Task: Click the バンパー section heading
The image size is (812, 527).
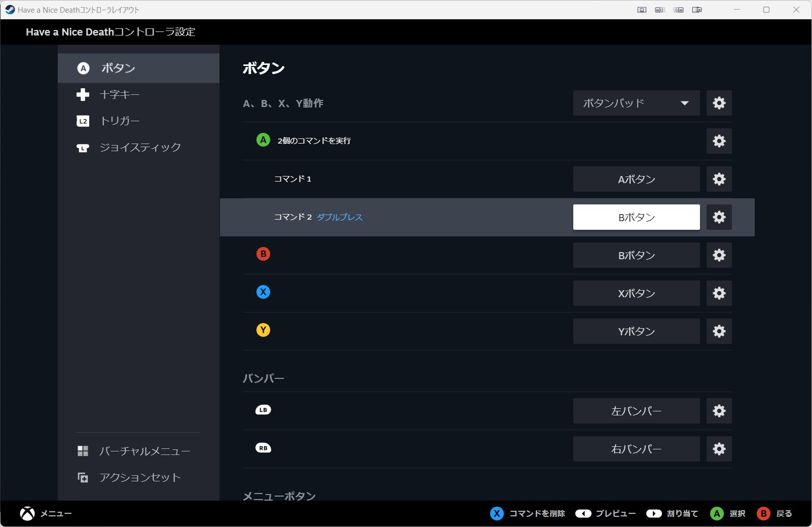Action: point(263,378)
